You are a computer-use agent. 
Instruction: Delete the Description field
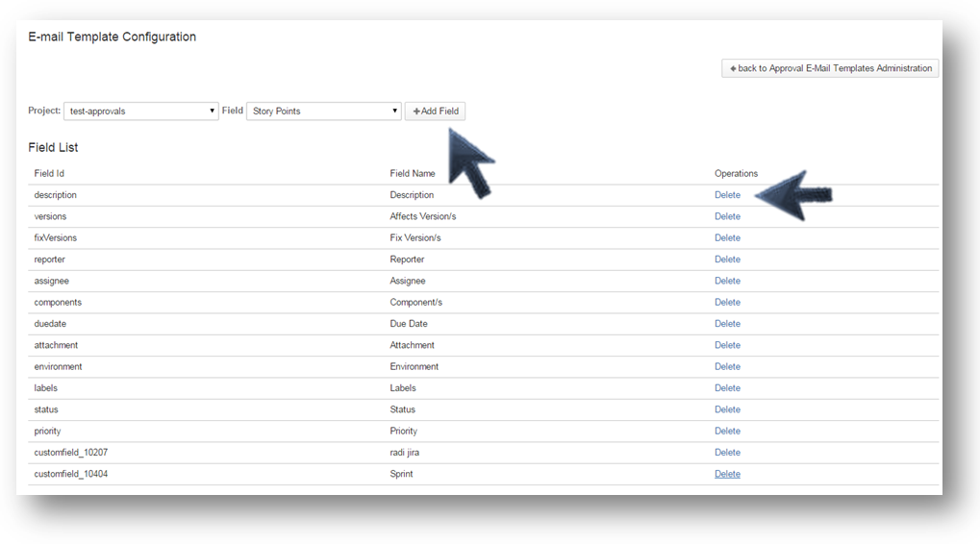727,195
